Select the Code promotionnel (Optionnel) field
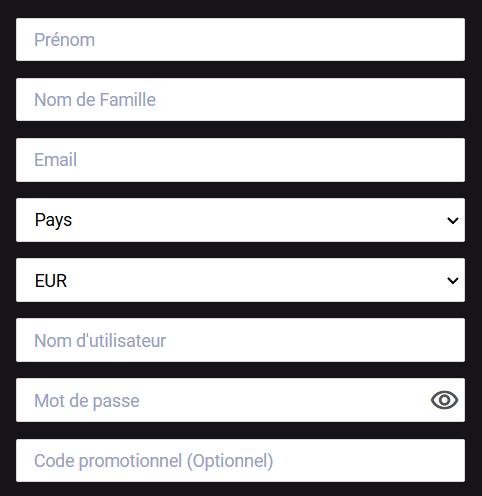 [240, 460]
